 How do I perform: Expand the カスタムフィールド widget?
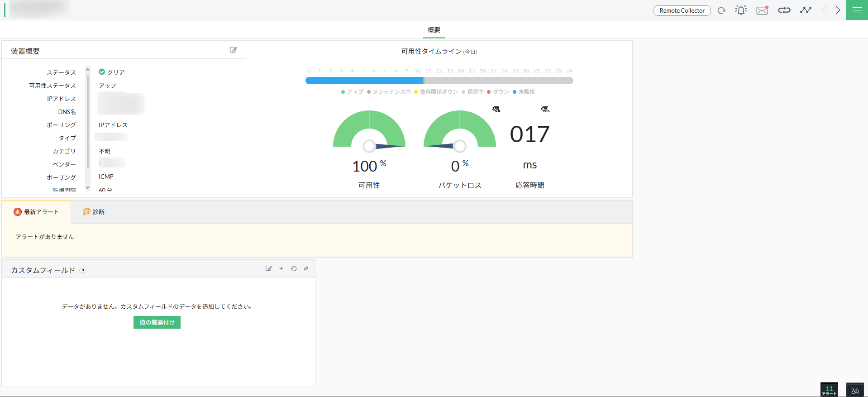306,268
